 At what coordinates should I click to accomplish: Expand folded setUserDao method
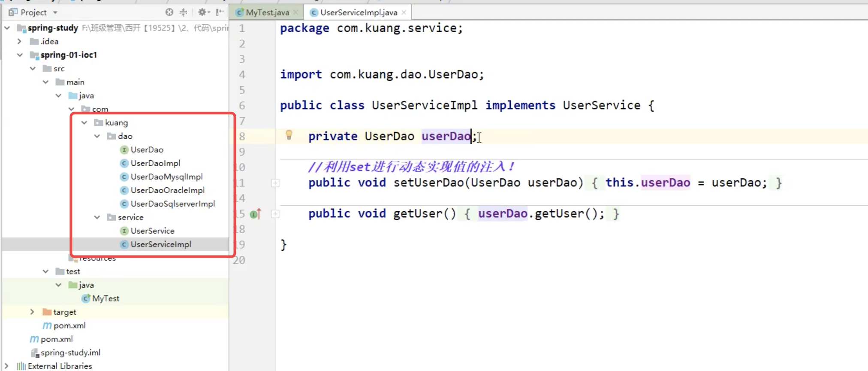(x=275, y=183)
